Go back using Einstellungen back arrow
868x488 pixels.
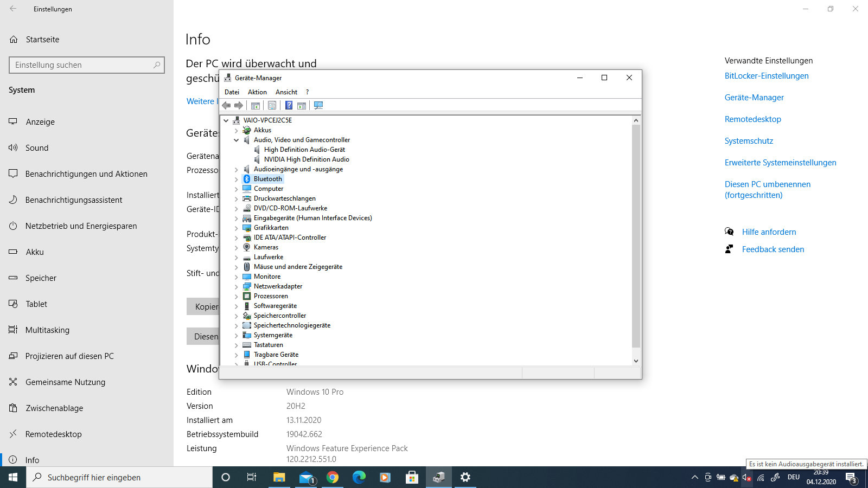(13, 9)
